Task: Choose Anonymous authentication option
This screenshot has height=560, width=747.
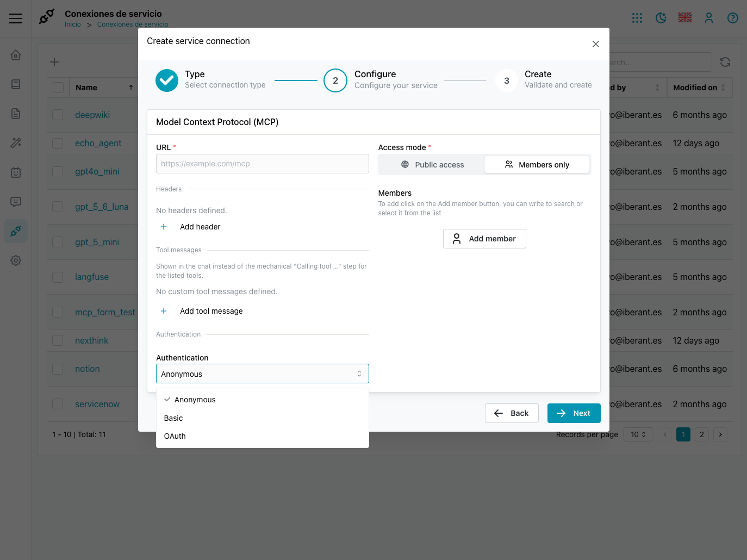Action: pyautogui.click(x=263, y=400)
